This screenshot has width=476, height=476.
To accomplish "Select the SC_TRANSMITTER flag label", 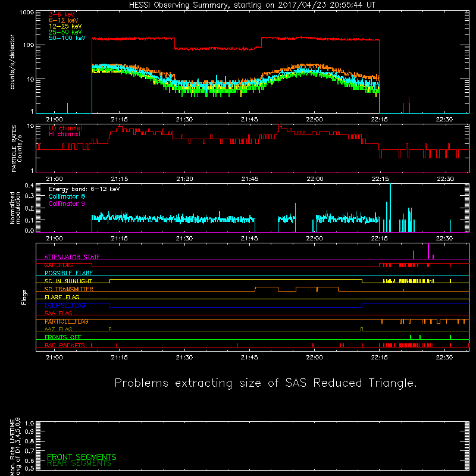I will point(69,289).
